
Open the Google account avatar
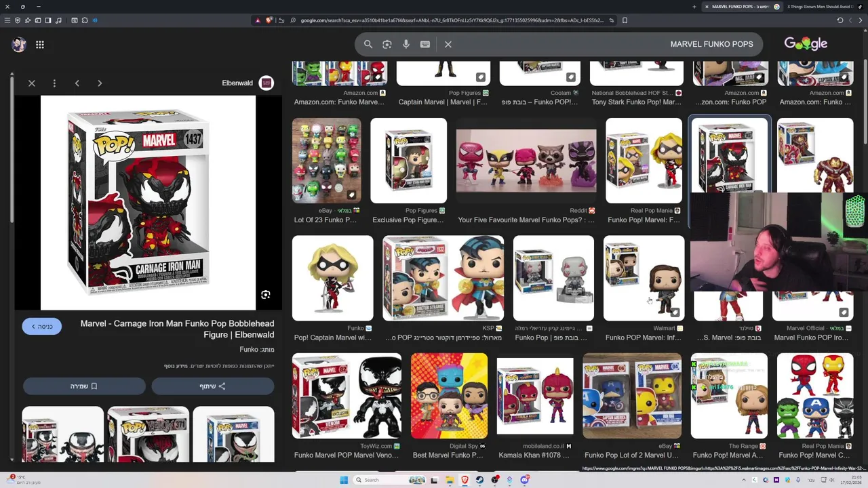[x=19, y=45]
